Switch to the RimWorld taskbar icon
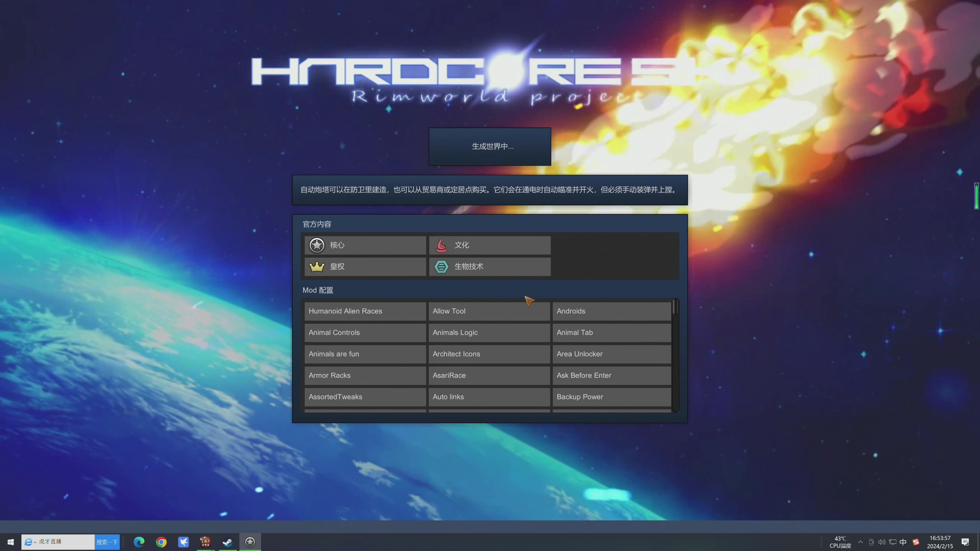The image size is (980, 551). pyautogui.click(x=250, y=542)
